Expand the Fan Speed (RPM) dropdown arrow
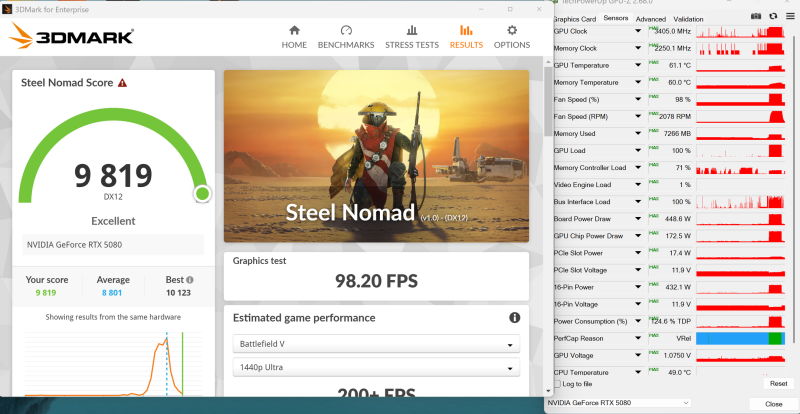The height and width of the screenshot is (414, 800). tap(638, 116)
